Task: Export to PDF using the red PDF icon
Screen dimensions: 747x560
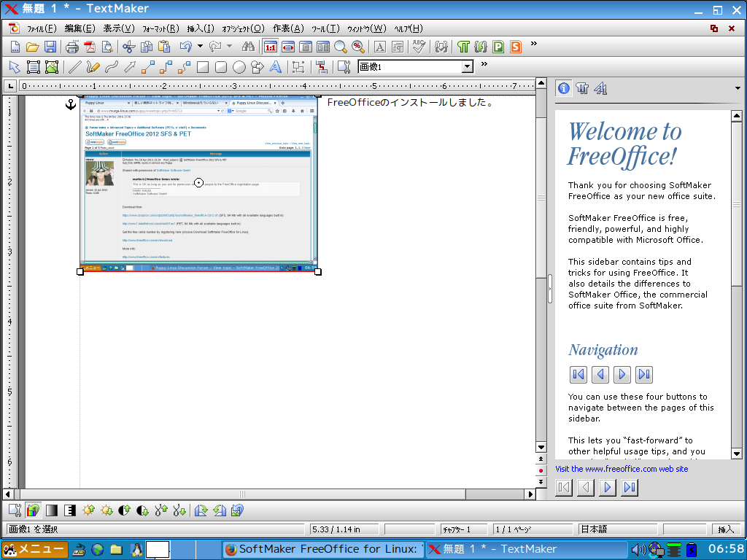Action: point(90,47)
